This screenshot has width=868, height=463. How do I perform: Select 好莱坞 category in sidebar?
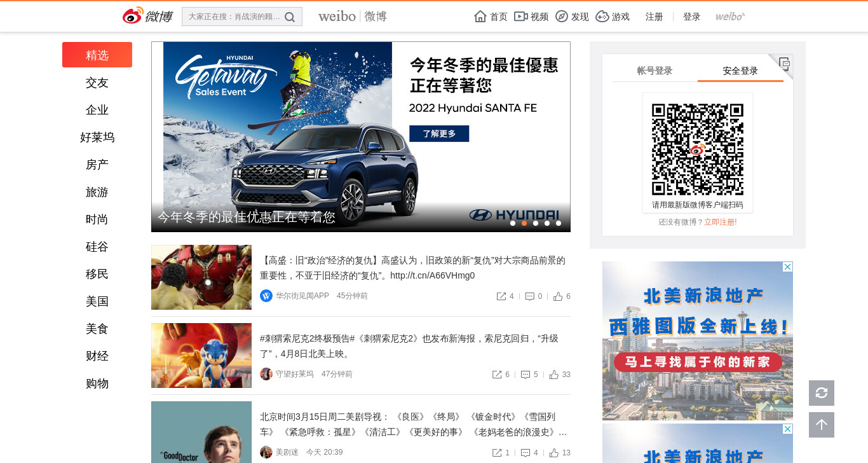pos(97,137)
